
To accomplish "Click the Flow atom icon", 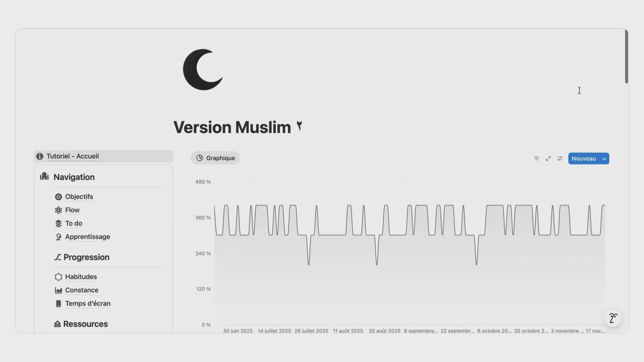I will point(58,210).
